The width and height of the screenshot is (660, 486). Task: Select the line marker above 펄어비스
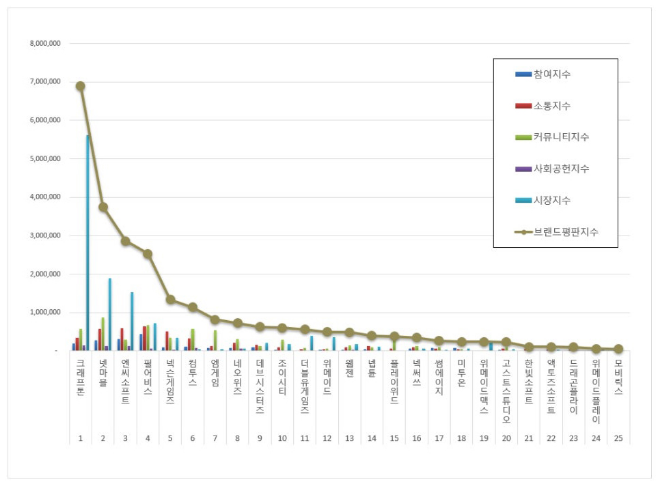(148, 254)
